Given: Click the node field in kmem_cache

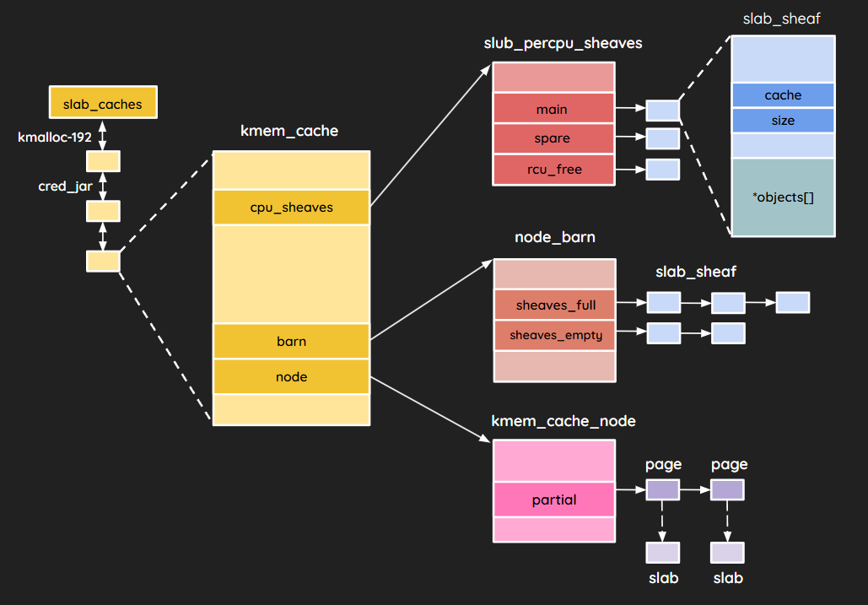Looking at the screenshot, I should pyautogui.click(x=291, y=377).
